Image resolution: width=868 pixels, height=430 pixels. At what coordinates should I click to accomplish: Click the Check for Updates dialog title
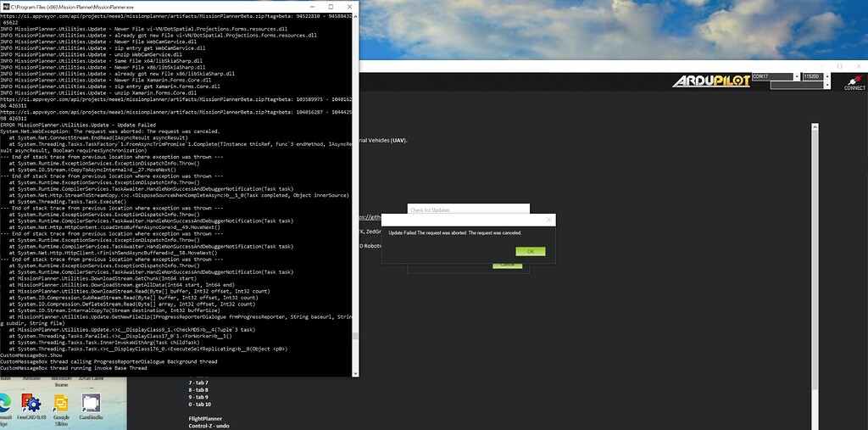[430, 210]
